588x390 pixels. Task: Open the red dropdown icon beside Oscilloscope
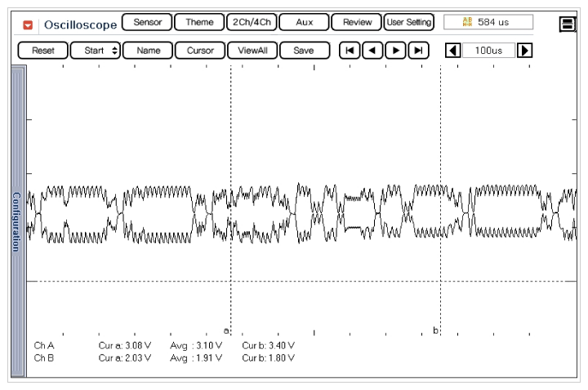point(28,25)
